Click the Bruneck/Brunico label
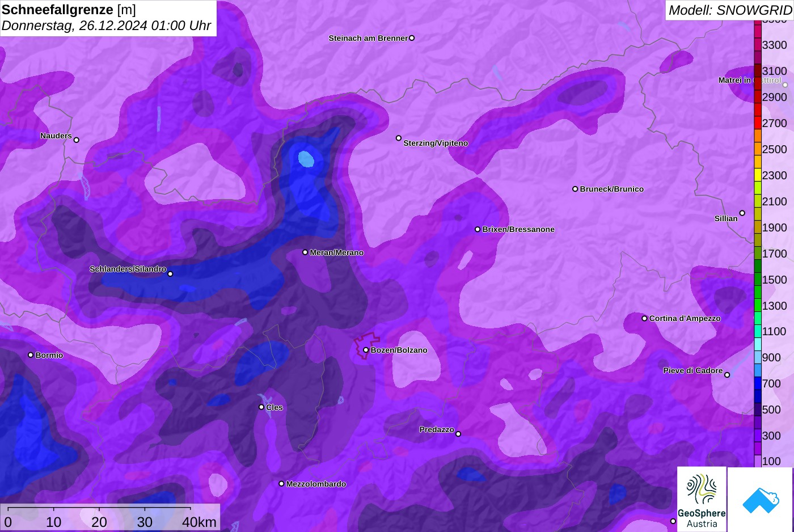Image resolution: width=794 pixels, height=532 pixels. coord(612,189)
